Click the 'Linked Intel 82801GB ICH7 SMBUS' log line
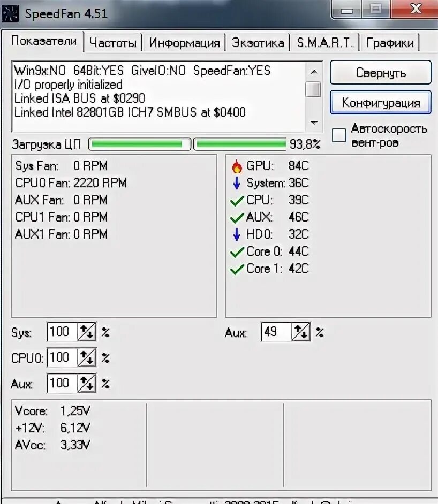 tap(130, 112)
